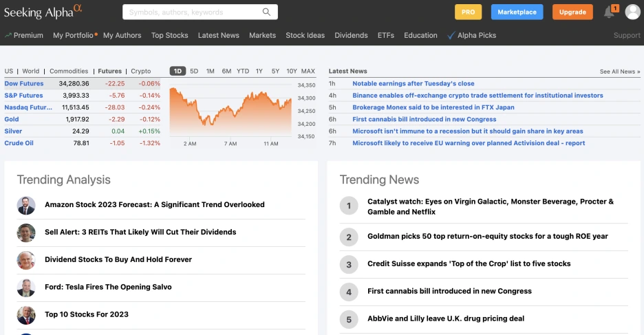Open the Top Stocks menu
Screen dimensions: 644x335
click(169, 35)
